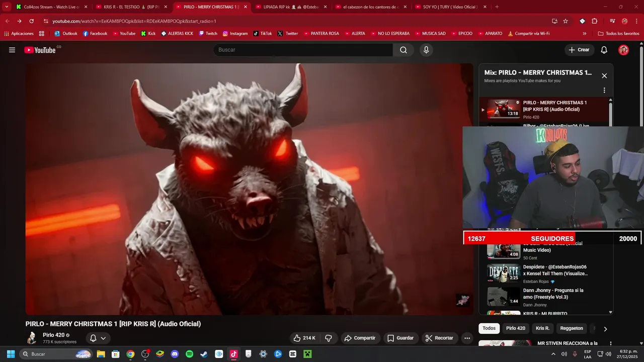Image resolution: width=644 pixels, height=362 pixels.
Task: Open the YouTube guide hamburger menu
Action: 12,50
